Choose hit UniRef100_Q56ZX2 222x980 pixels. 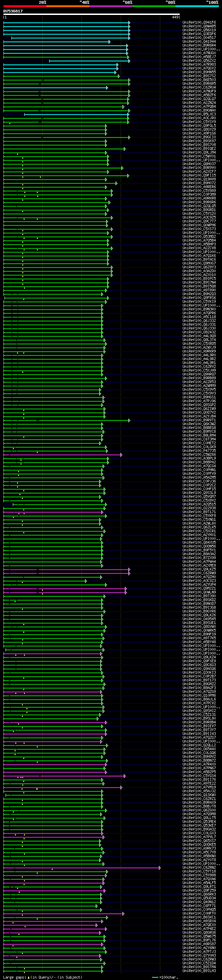pyautogui.click(x=199, y=60)
